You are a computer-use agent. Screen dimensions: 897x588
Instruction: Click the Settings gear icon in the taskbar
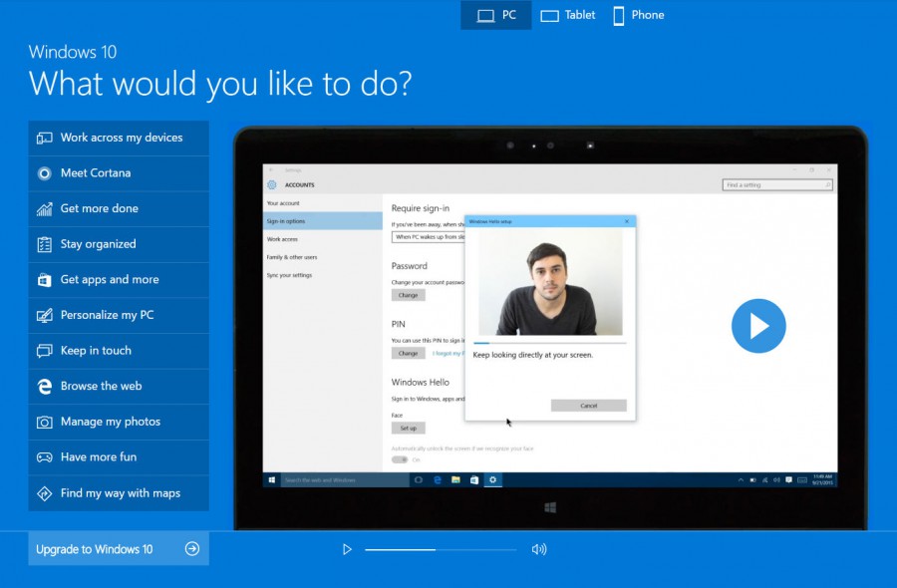492,478
